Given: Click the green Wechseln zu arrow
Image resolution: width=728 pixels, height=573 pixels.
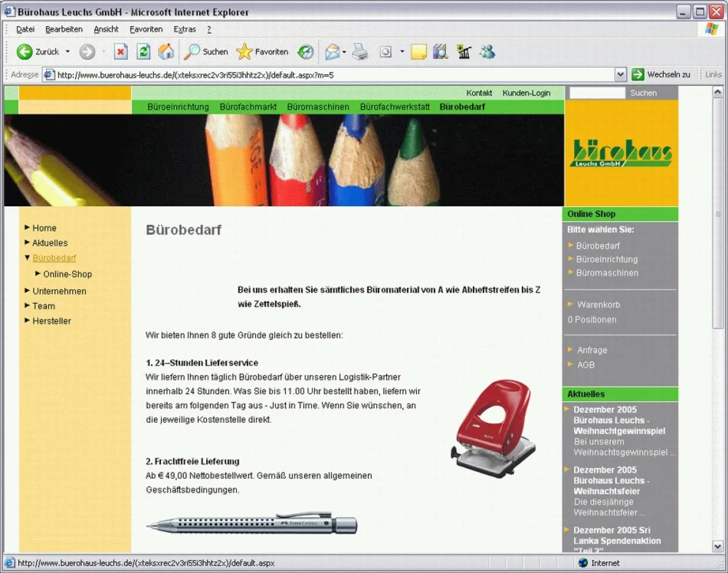Looking at the screenshot, I should (x=637, y=74).
